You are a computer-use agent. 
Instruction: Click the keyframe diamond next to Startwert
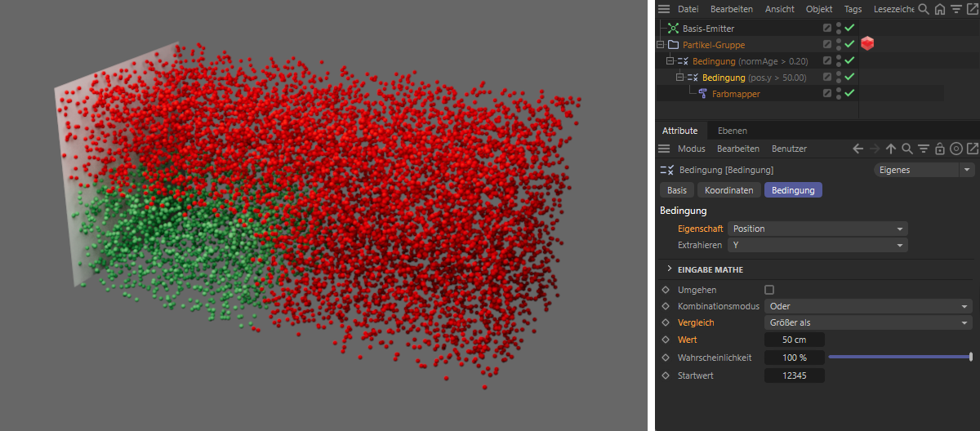click(x=665, y=375)
